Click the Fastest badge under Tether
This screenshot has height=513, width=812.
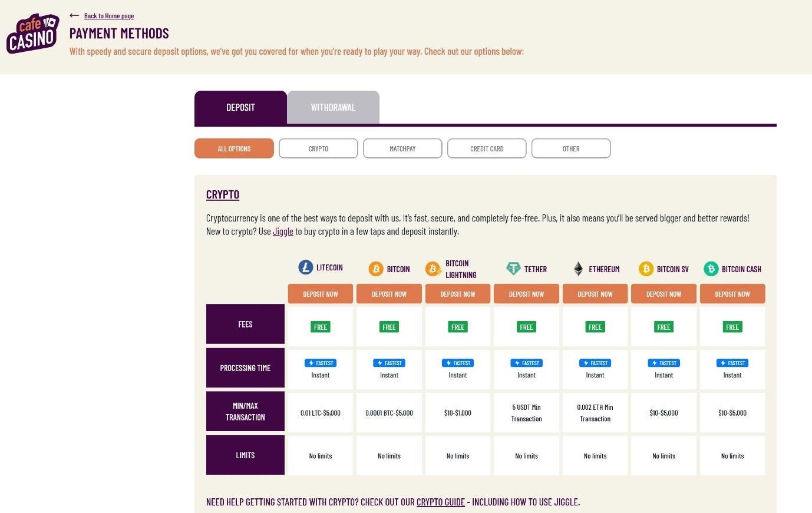[526, 363]
